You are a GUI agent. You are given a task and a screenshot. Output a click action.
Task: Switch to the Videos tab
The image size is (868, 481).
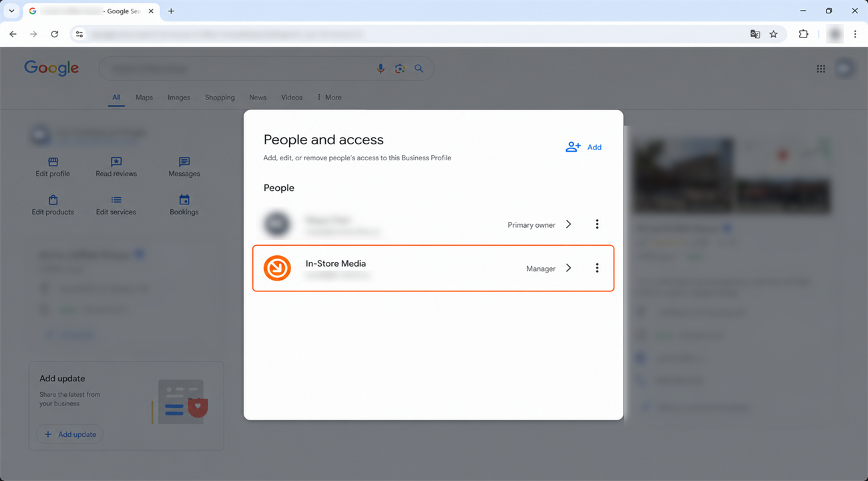point(292,98)
